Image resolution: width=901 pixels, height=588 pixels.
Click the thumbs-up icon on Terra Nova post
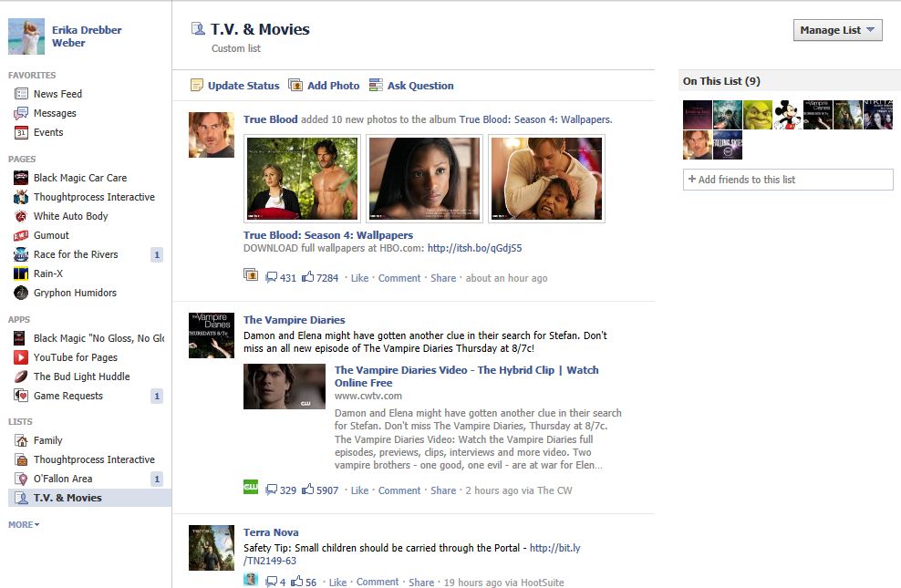[297, 581]
